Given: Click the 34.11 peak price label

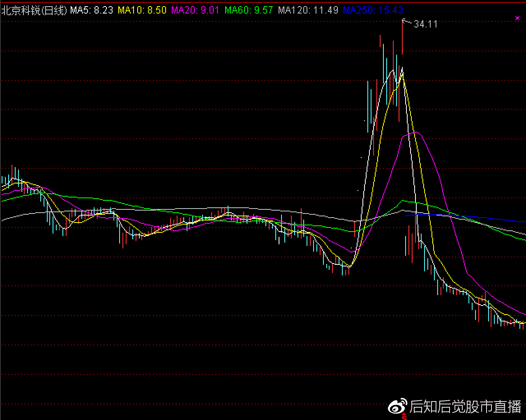Looking at the screenshot, I should (426, 24).
